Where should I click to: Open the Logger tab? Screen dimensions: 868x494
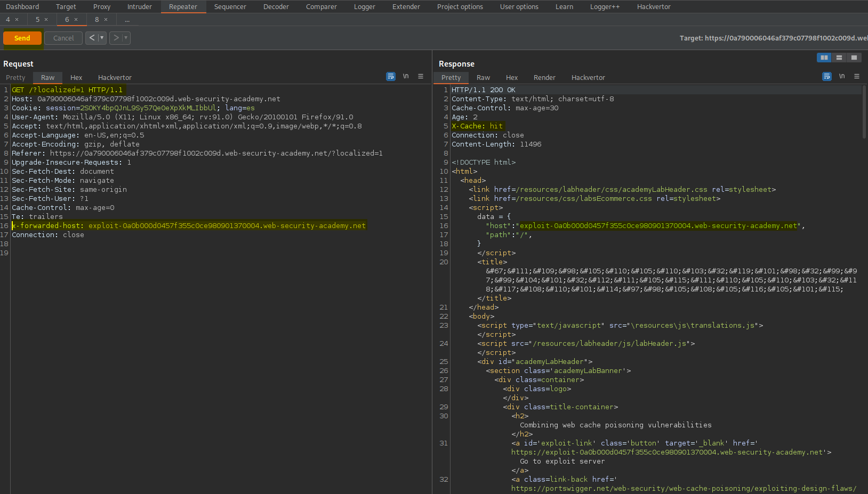365,7
